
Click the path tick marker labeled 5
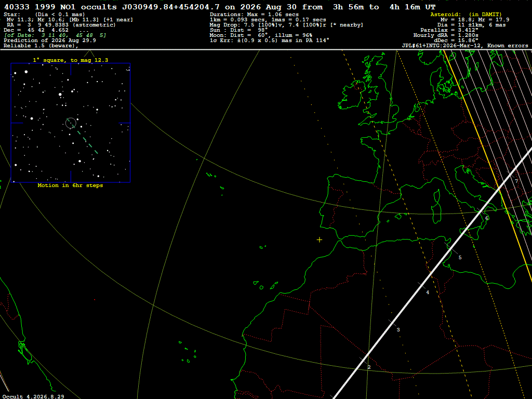(460, 258)
